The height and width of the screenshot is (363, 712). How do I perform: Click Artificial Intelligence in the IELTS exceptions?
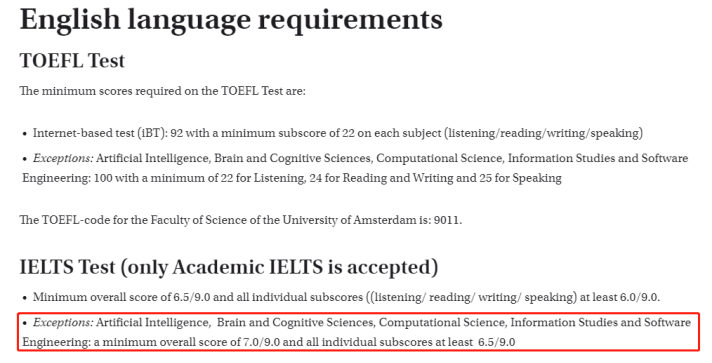tap(152, 323)
